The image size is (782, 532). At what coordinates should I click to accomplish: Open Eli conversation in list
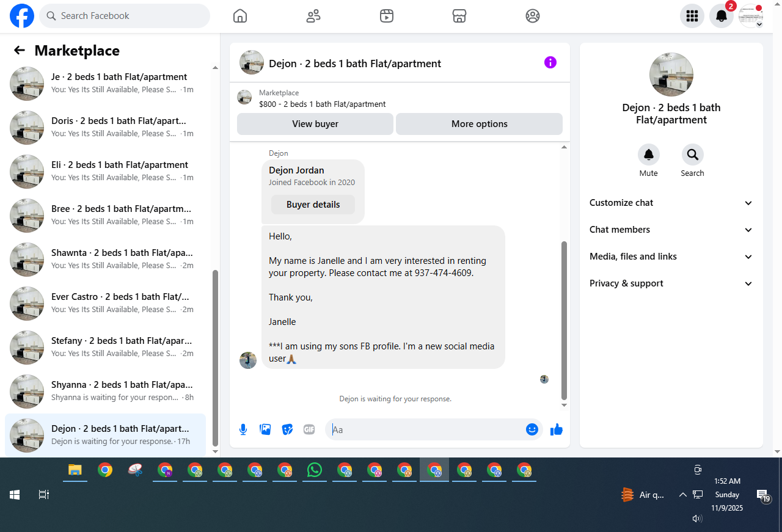click(x=105, y=172)
